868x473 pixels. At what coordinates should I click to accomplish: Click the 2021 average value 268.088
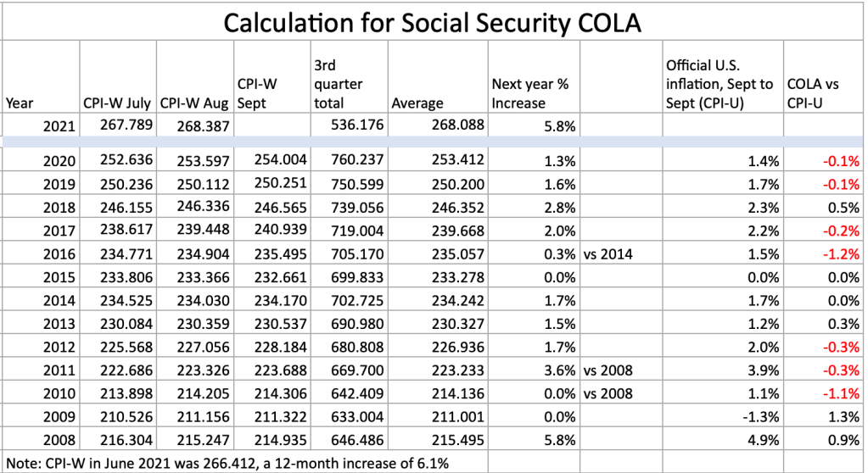tap(462, 125)
